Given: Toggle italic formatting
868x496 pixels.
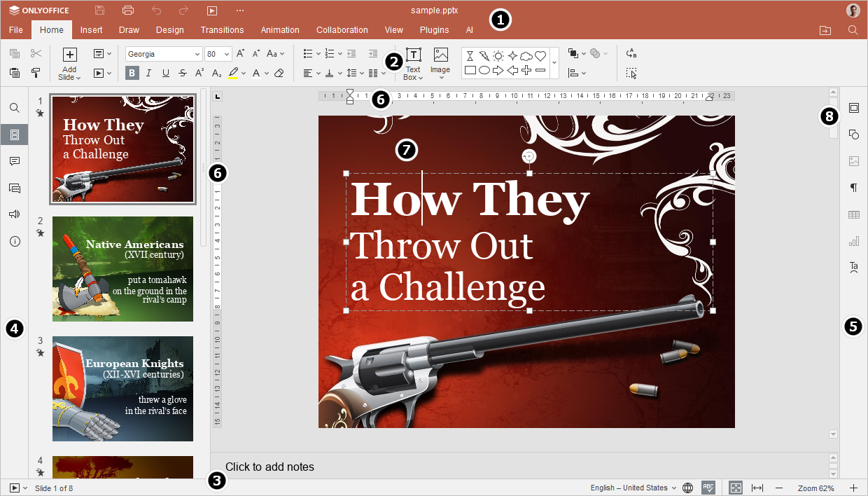Looking at the screenshot, I should pos(148,72).
